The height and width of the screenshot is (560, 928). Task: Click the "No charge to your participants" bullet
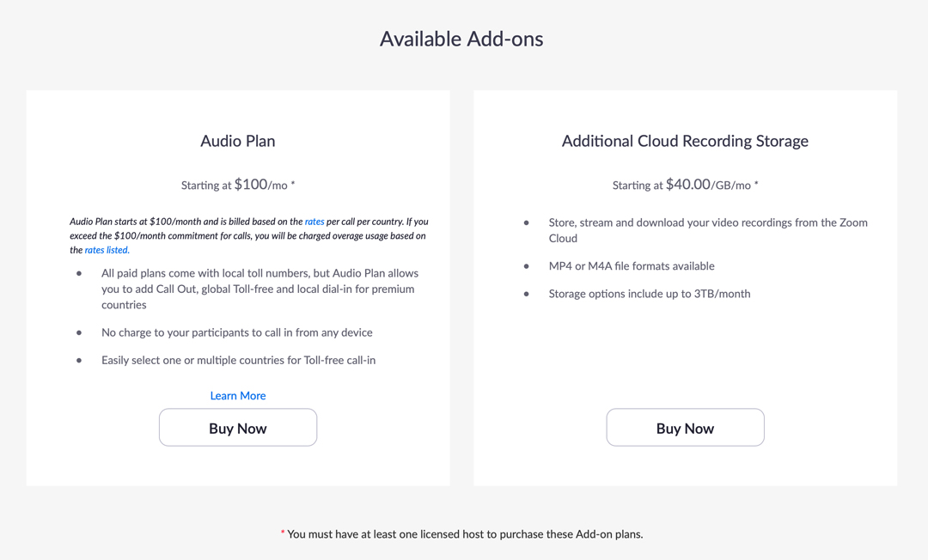[x=236, y=332]
